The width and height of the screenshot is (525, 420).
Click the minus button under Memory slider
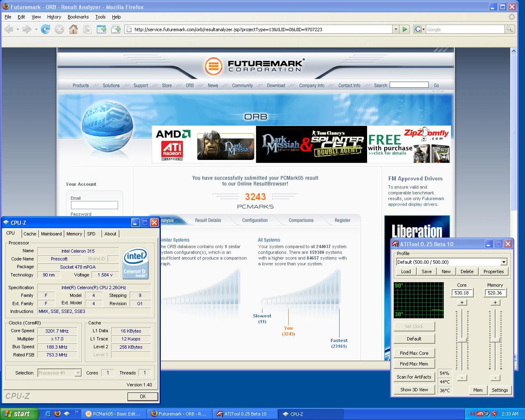click(495, 378)
